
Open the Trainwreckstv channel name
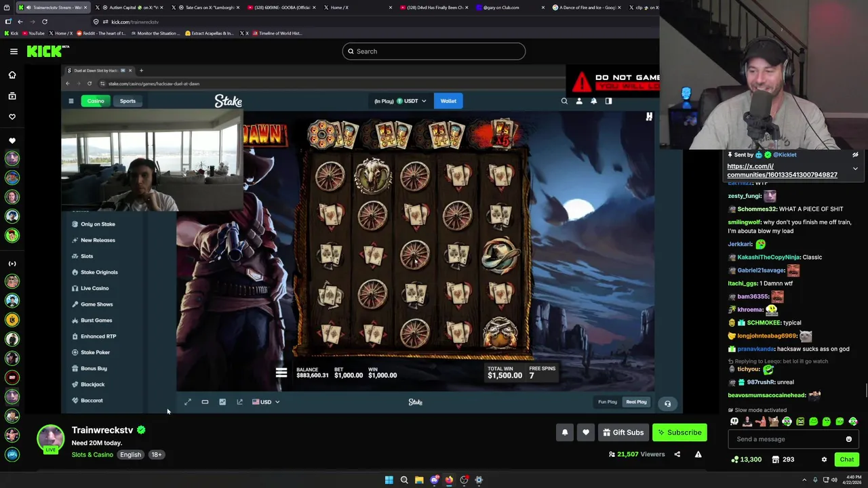click(102, 430)
